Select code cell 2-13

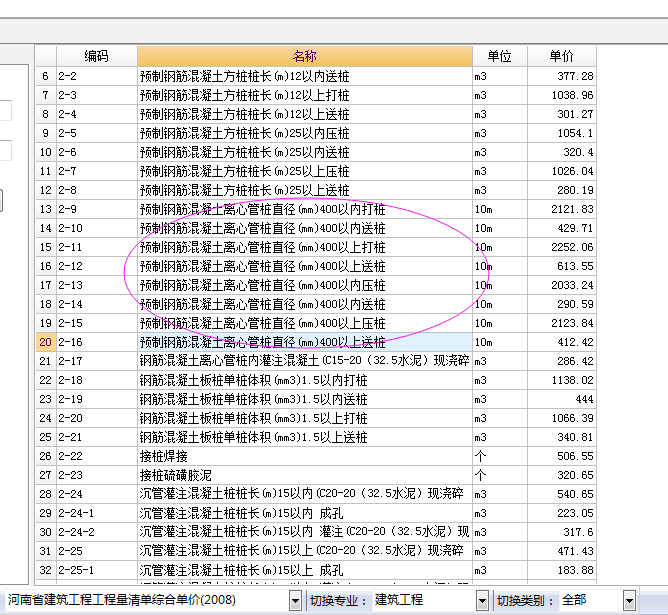click(97, 285)
